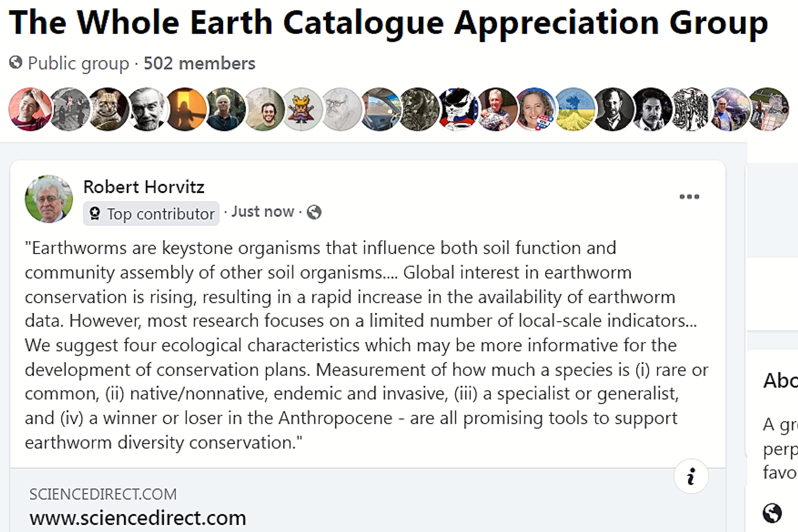Click the Public group globe icon
798x532 pixels.
click(15, 63)
